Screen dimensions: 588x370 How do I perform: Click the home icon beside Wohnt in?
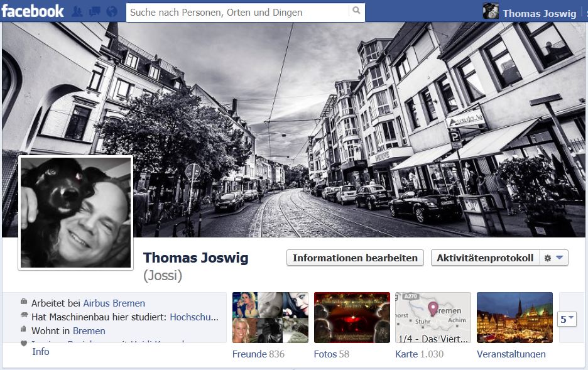(x=23, y=329)
